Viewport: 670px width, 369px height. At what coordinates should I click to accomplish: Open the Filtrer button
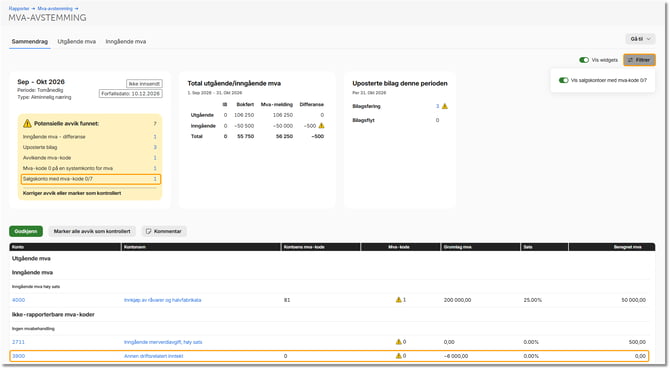click(x=639, y=60)
